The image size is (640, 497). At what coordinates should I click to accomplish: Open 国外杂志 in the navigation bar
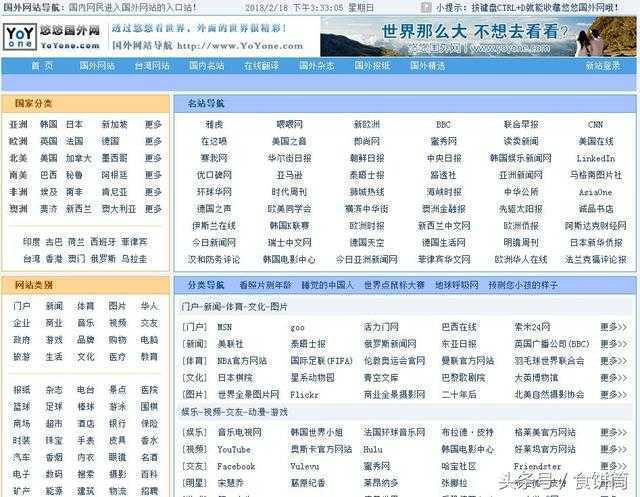pos(317,66)
